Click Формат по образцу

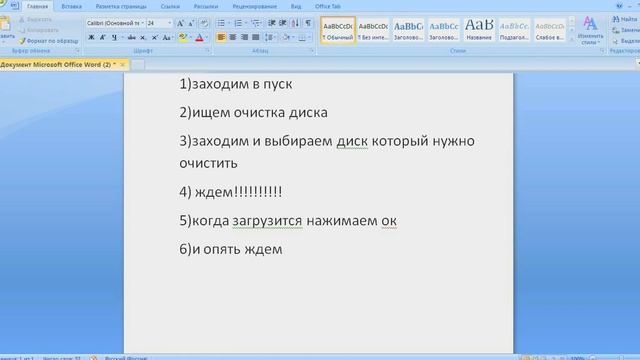48,41
